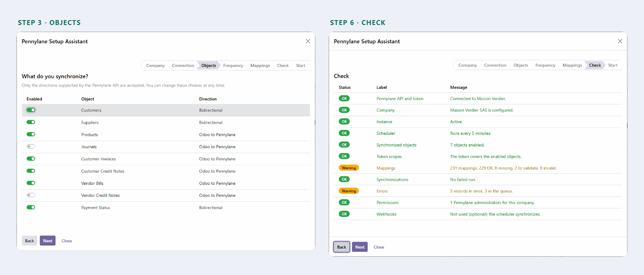Click the Direction column header

point(208,99)
